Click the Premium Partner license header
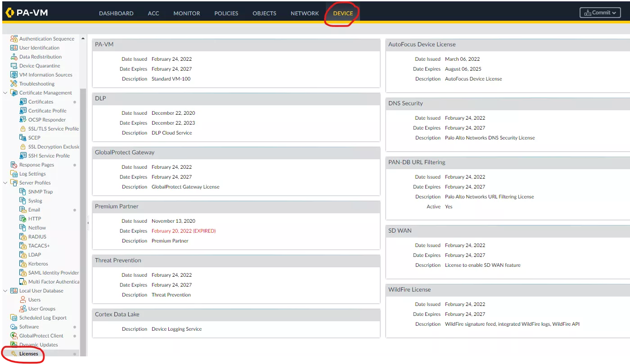This screenshot has height=364, width=630. (236, 207)
